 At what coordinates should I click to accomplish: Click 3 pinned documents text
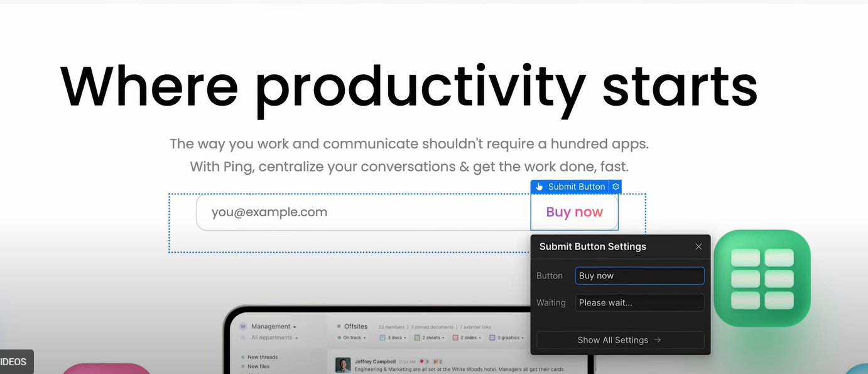coord(432,327)
